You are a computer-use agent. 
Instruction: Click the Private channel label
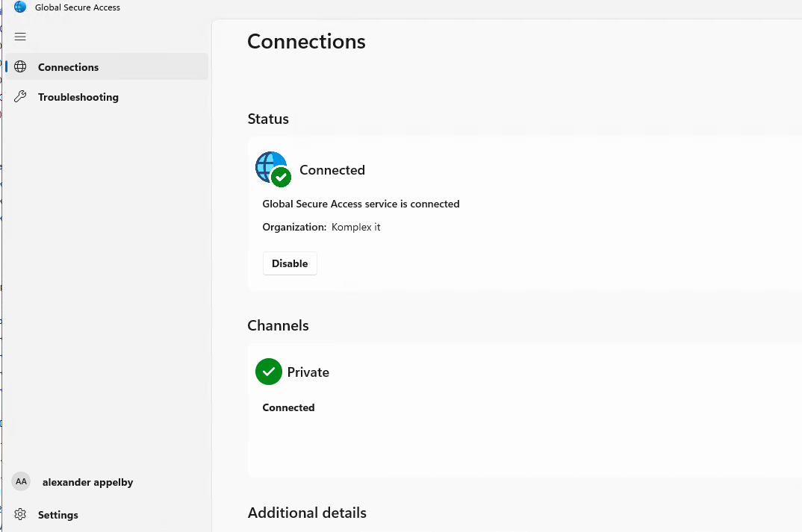point(308,372)
